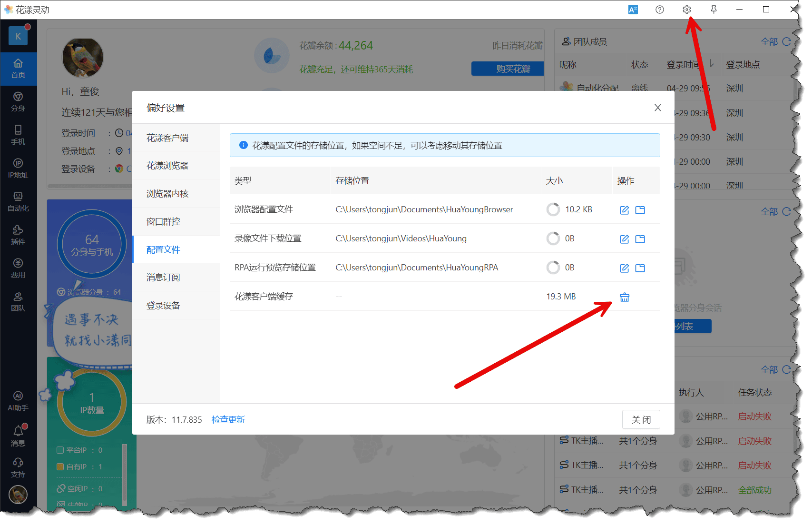Close the 偏好设置 dialog with X
The width and height of the screenshot is (812, 526).
(657, 108)
